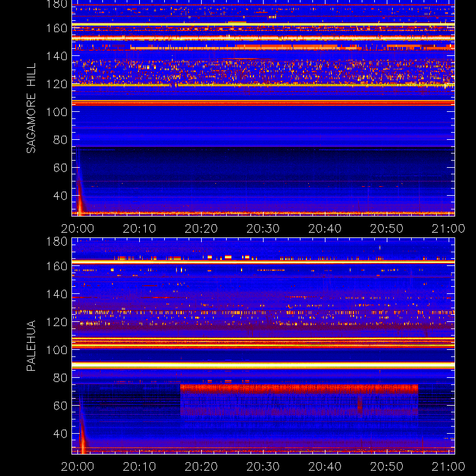Click 21:00 under the Sagamore Hill plot
Screen dimensions: 476x476
(x=449, y=228)
